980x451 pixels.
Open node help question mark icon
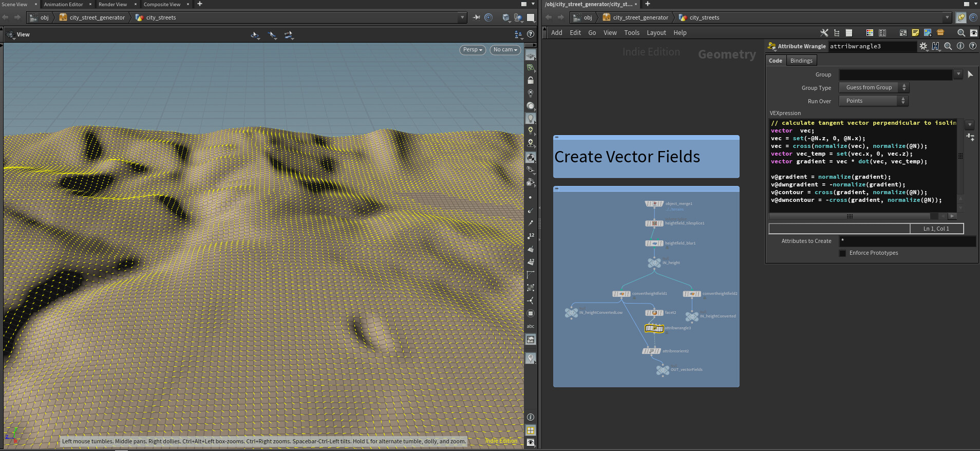(x=972, y=46)
